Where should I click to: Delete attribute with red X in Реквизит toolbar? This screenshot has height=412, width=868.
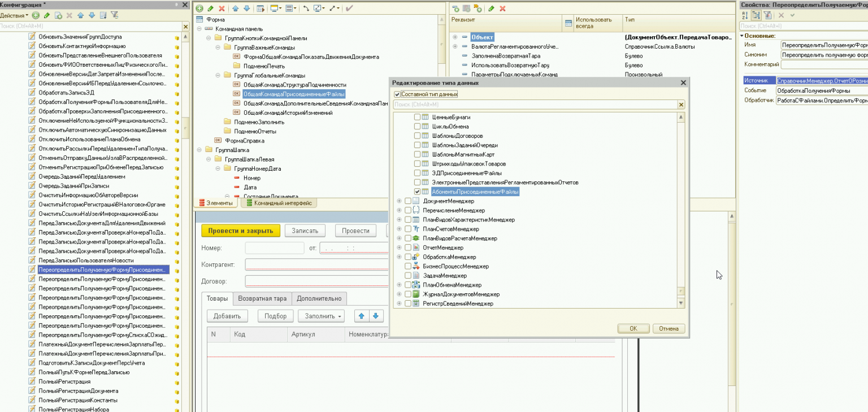pos(502,8)
